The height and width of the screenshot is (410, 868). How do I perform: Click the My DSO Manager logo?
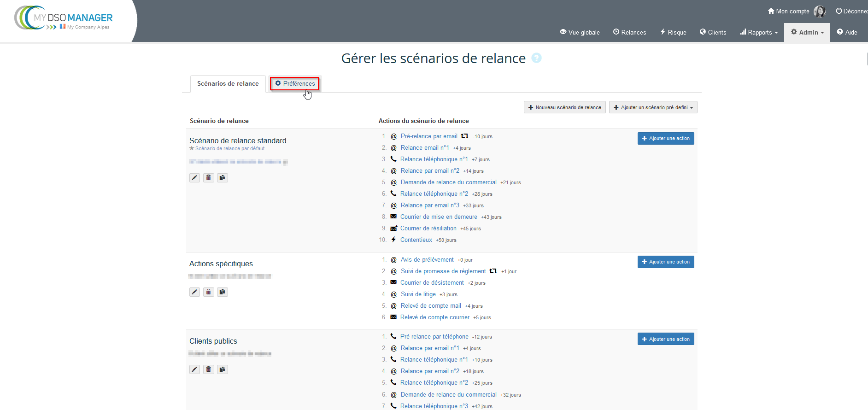tap(65, 19)
